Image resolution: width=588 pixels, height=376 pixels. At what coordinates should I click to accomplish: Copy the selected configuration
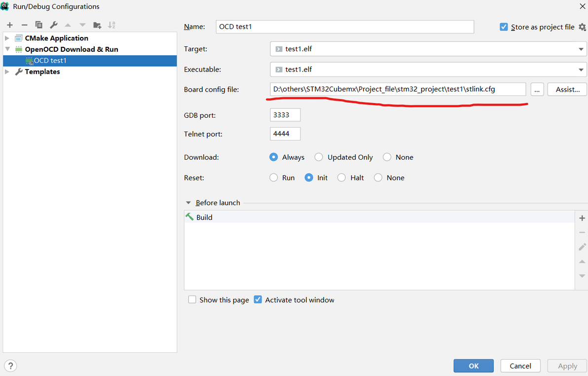[x=39, y=25]
